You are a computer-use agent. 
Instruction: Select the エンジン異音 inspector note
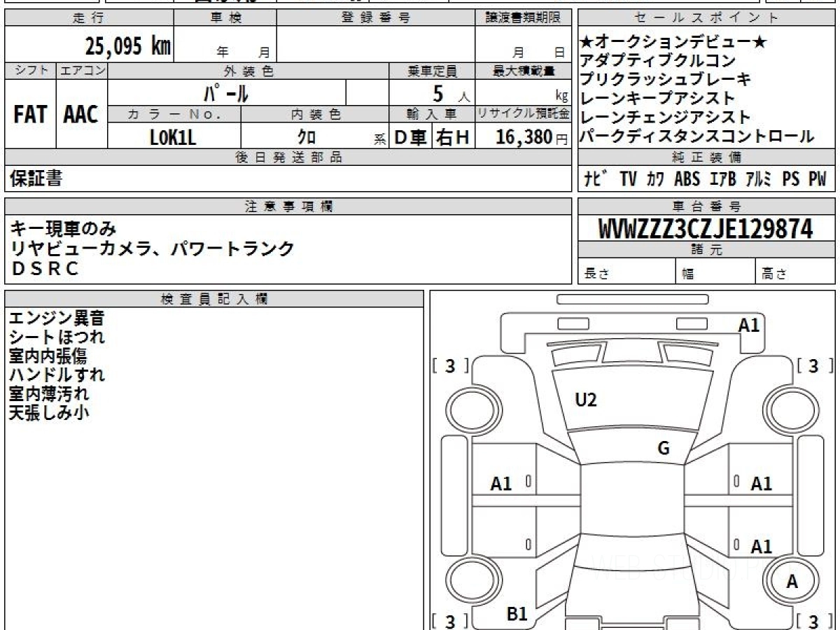[x=57, y=318]
